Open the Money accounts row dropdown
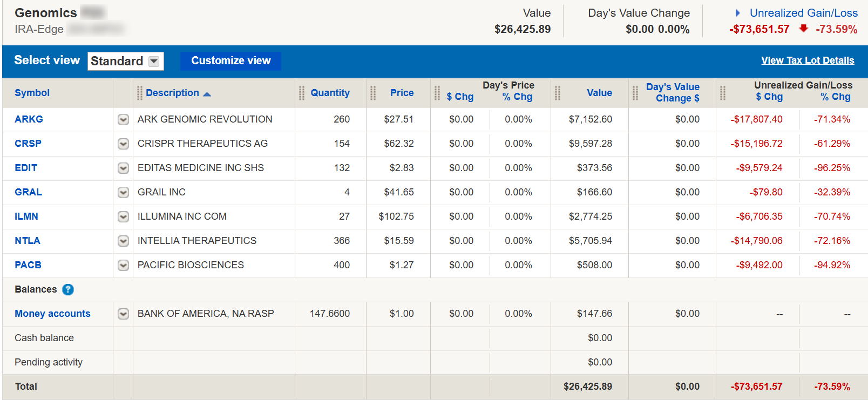 point(124,314)
